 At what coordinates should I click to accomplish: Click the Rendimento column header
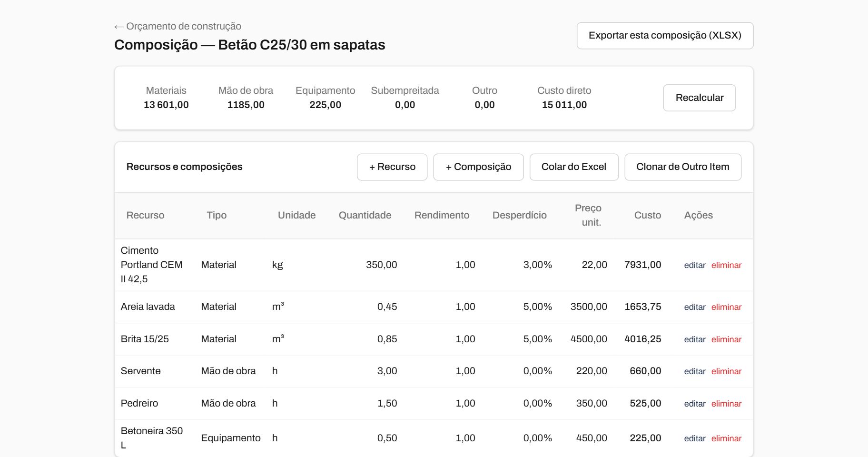coord(442,215)
